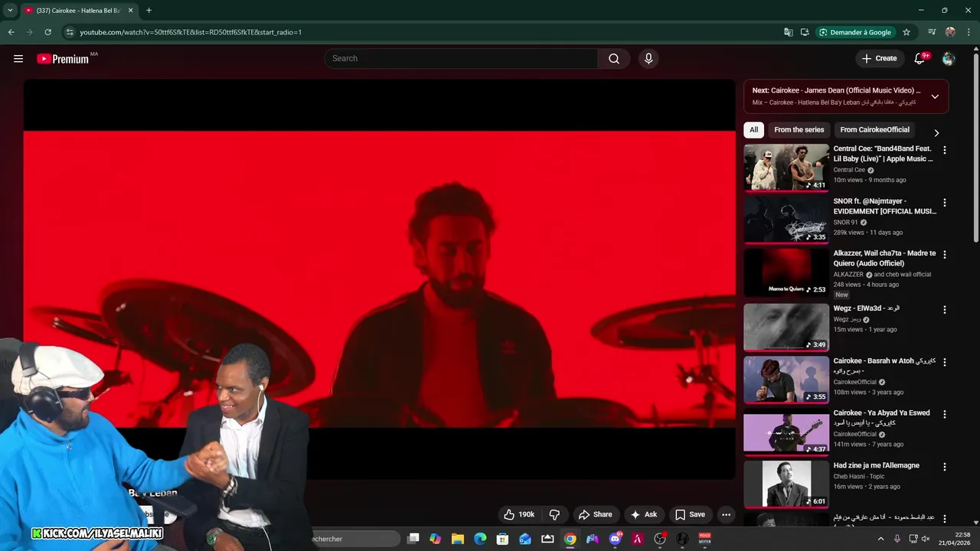The width and height of the screenshot is (980, 551).
Task: Expand the Next up mix playlist panel
Action: [935, 96]
